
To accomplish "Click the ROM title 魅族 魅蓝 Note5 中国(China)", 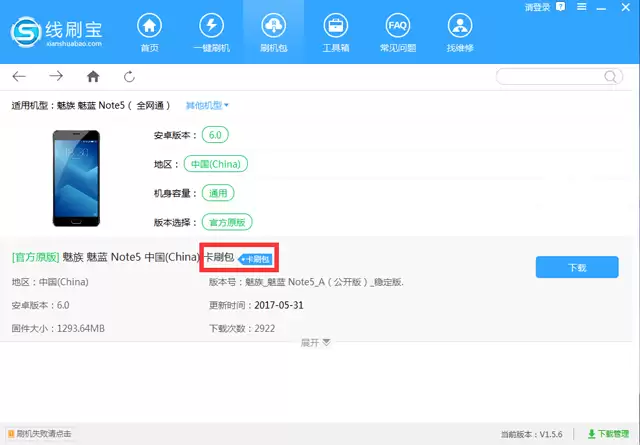I will point(131,257).
